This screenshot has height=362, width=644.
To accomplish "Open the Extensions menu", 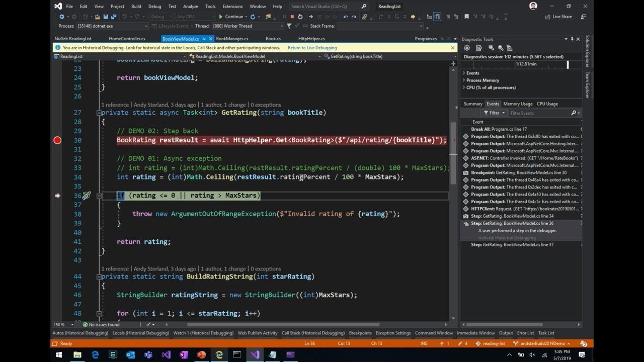I will (232, 7).
